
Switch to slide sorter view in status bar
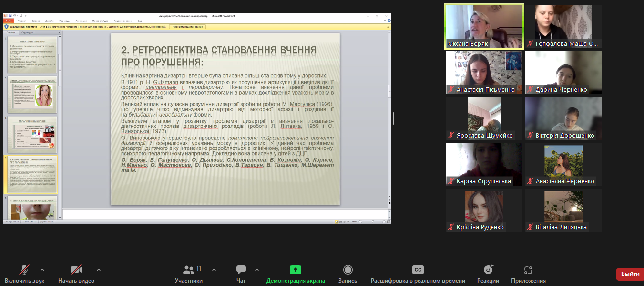[340, 222]
